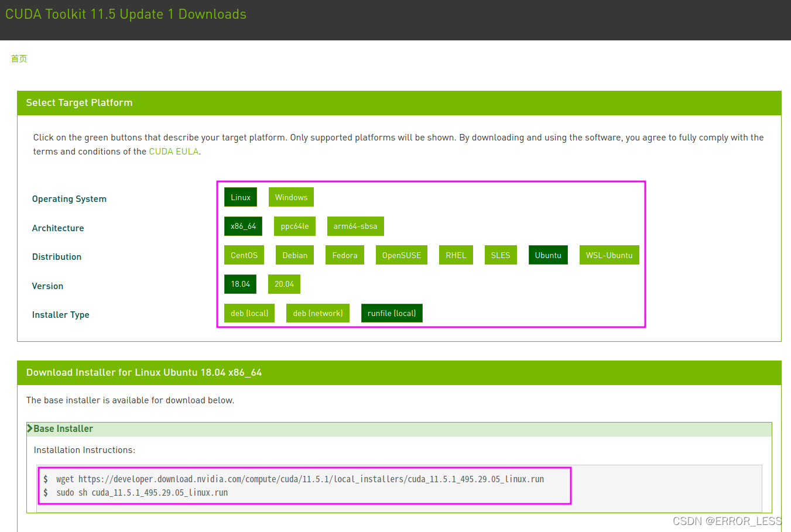Click the sudo sh cuda runfile command
The height and width of the screenshot is (532, 791).
click(x=142, y=492)
